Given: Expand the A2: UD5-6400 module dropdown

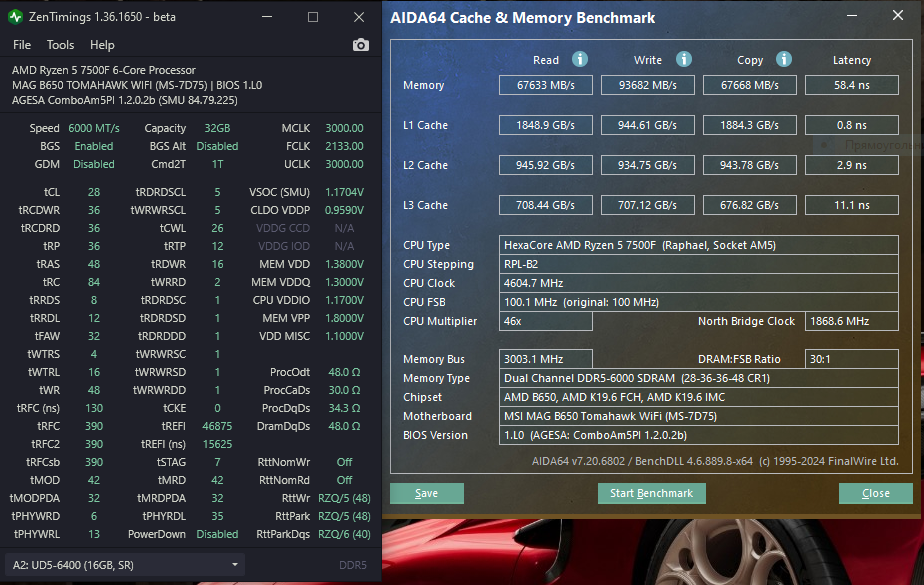Looking at the screenshot, I should tap(125, 564).
